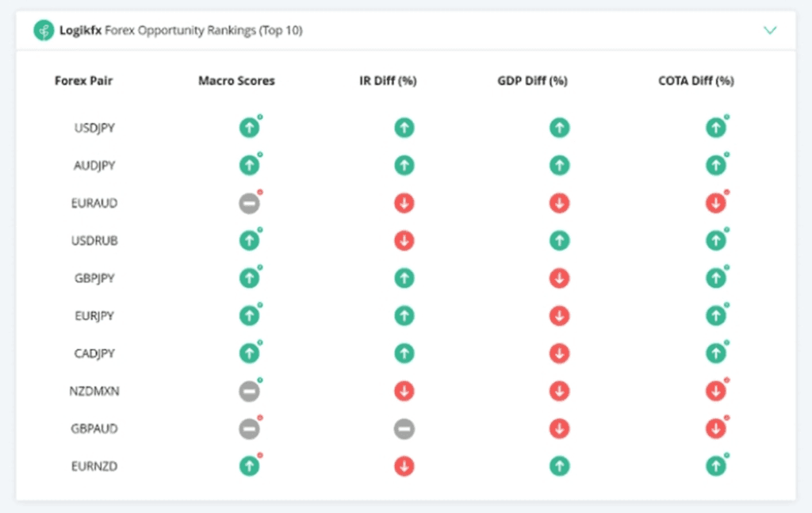Click USDRUB GDP Diff up arrow
812x513 pixels.
click(559, 240)
